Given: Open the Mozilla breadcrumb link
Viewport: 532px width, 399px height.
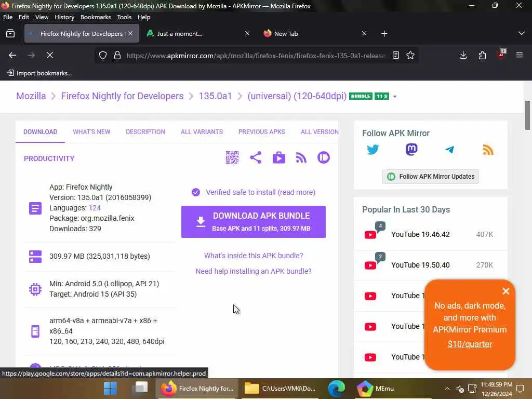Looking at the screenshot, I should 31,96.
